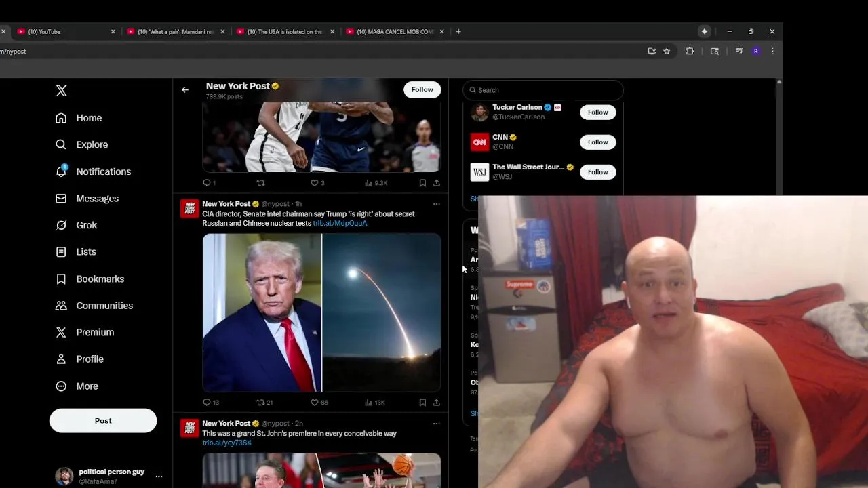Open Messages envelope icon
The width and height of the screenshot is (868, 488).
click(61, 199)
